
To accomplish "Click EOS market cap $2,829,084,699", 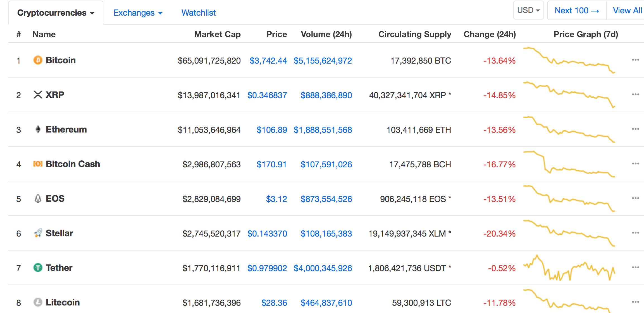I will [x=211, y=199].
